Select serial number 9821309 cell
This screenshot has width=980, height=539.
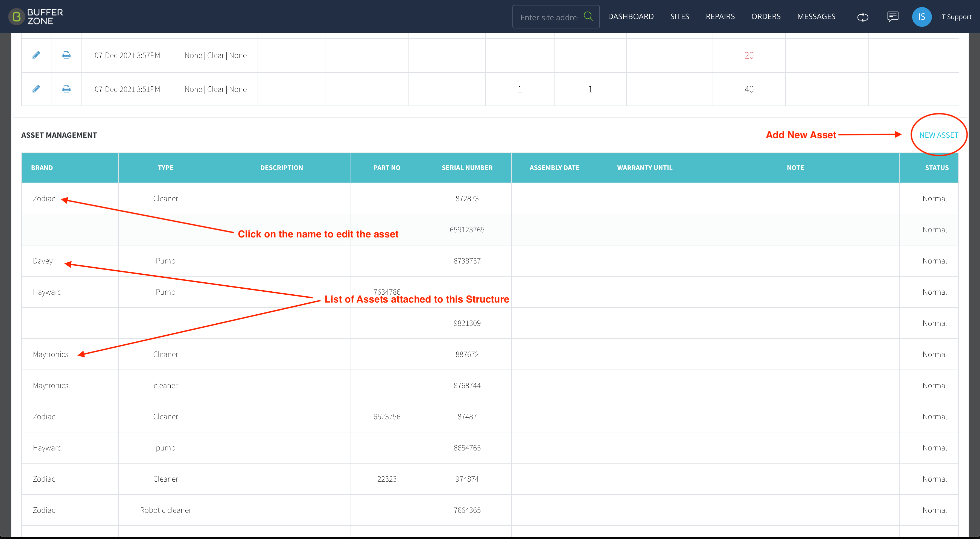click(x=467, y=323)
